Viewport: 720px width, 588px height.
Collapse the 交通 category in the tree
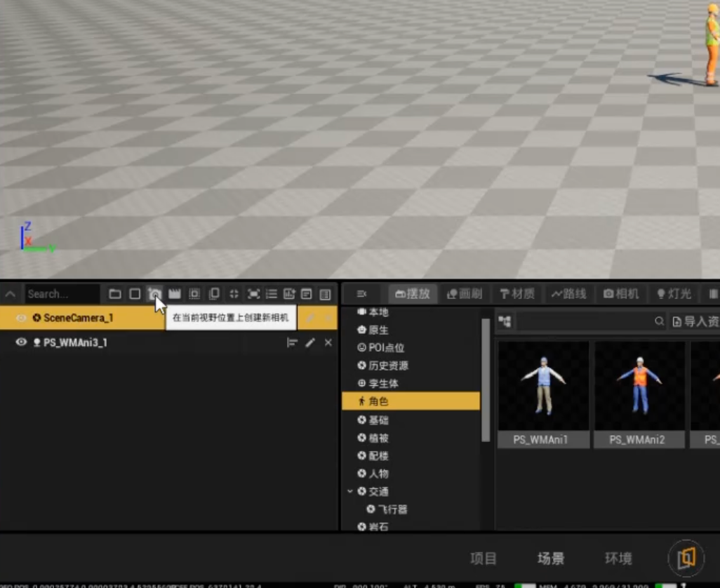[350, 491]
